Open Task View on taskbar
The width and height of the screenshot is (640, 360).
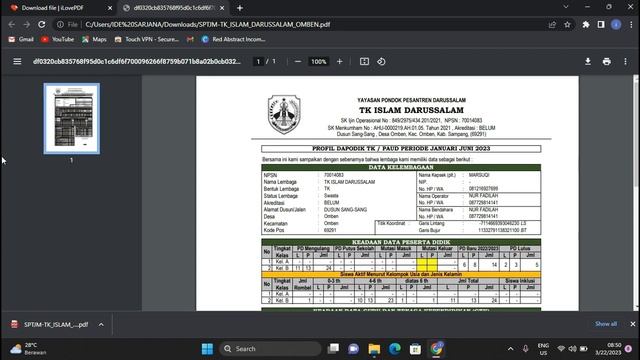point(333,349)
